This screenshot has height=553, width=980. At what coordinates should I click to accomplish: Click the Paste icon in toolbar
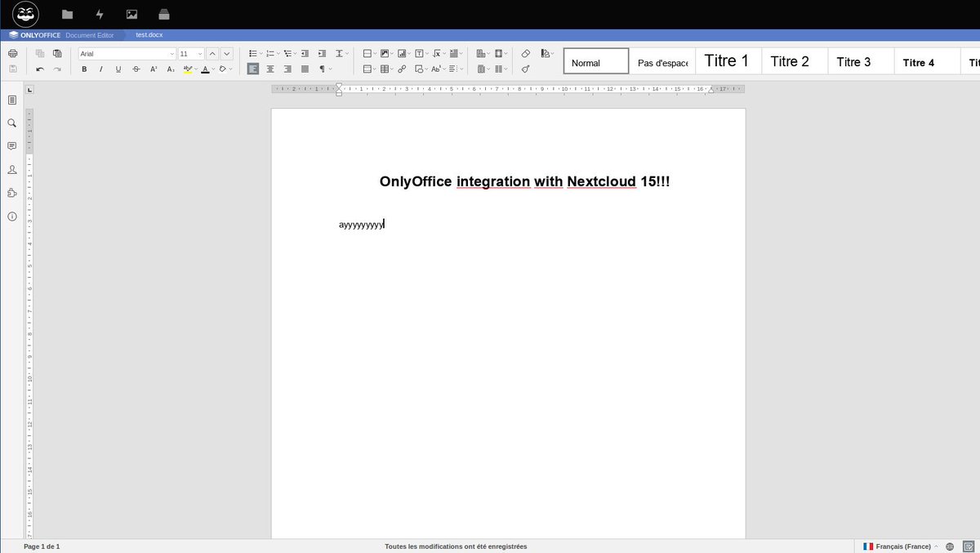coord(57,54)
